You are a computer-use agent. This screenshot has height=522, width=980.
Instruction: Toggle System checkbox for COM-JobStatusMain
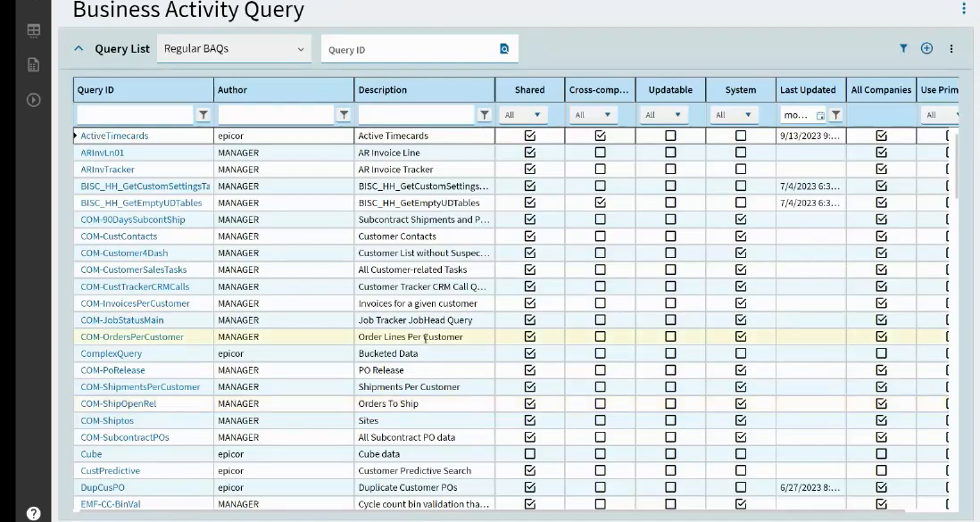741,320
